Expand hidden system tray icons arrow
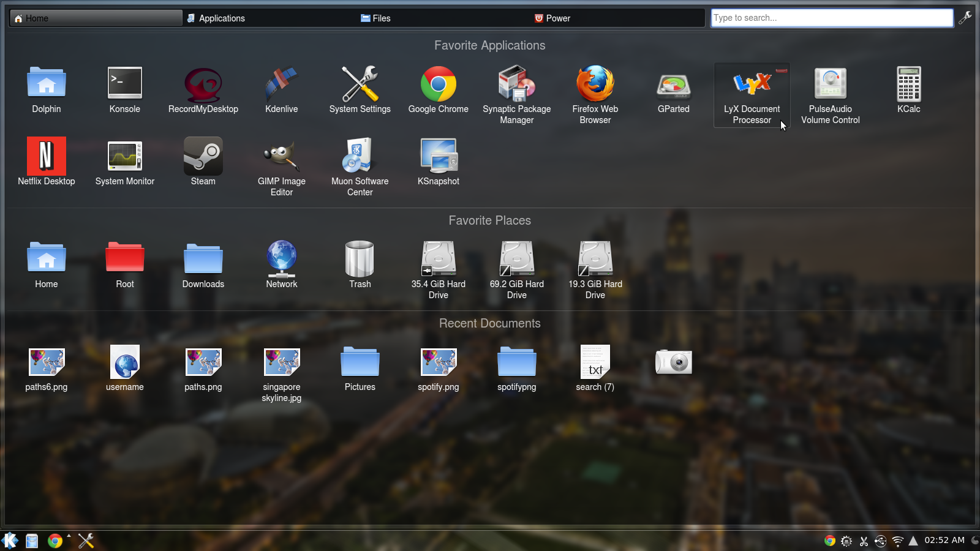Image resolution: width=980 pixels, height=551 pixels. coord(913,541)
